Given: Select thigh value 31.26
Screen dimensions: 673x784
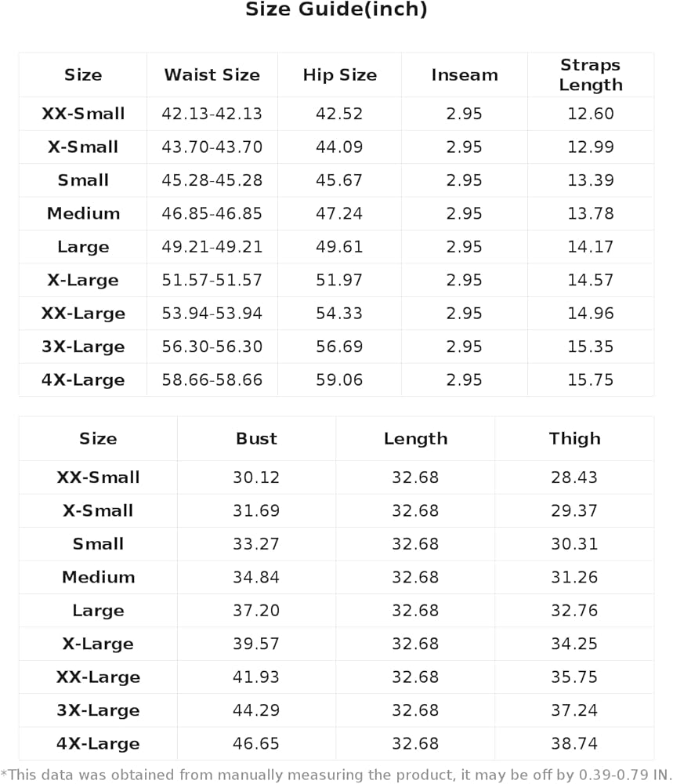Looking at the screenshot, I should click(x=574, y=577).
